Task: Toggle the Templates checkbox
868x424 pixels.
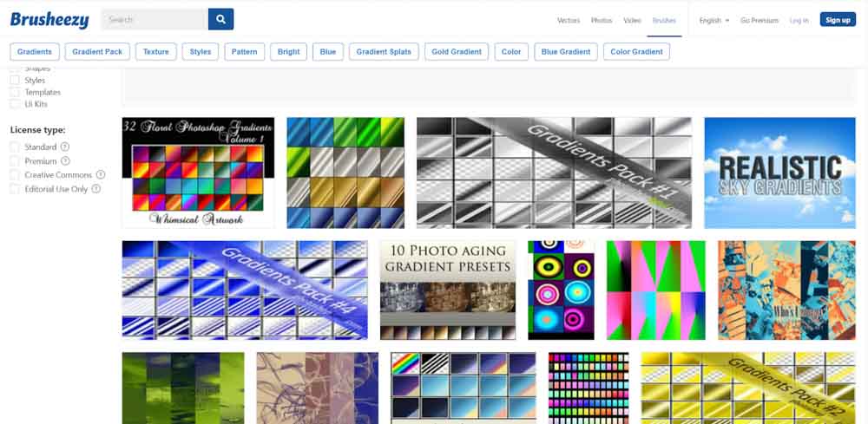Action: tap(15, 92)
